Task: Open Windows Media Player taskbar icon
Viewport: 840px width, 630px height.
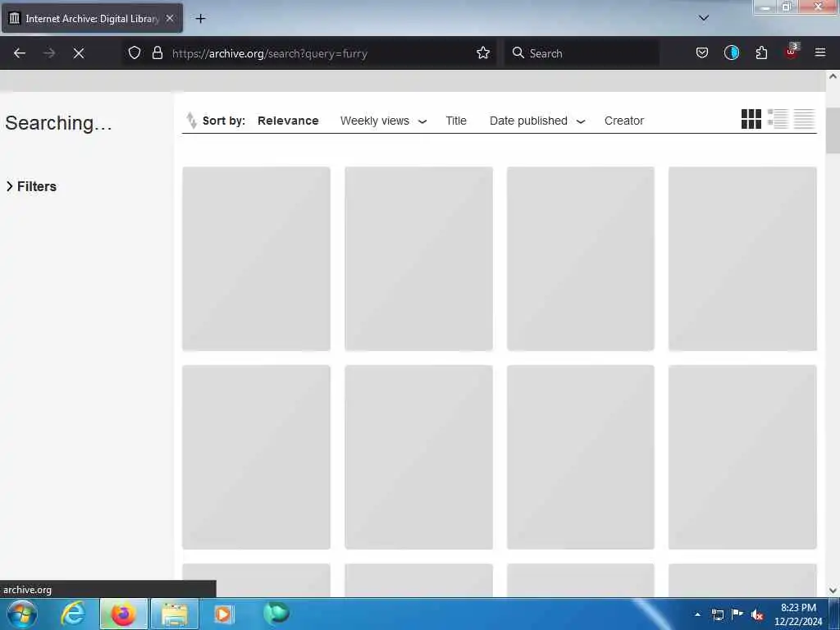Action: click(223, 614)
